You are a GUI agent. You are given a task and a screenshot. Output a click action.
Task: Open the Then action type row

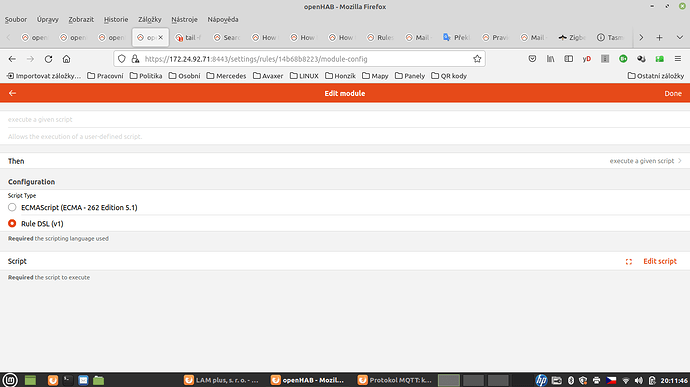(345, 161)
